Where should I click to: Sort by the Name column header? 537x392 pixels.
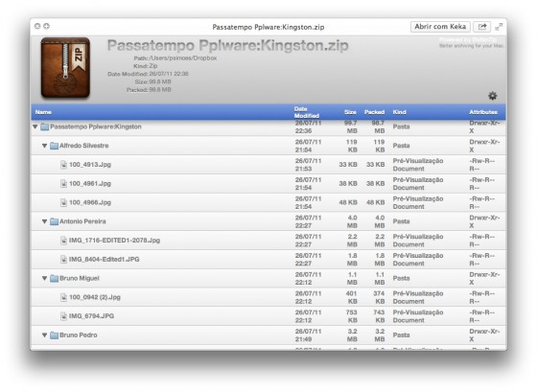[x=43, y=112]
